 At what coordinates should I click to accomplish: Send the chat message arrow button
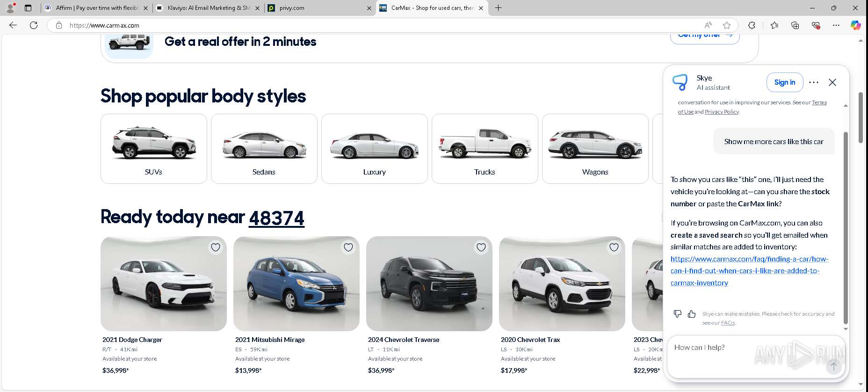(x=833, y=366)
